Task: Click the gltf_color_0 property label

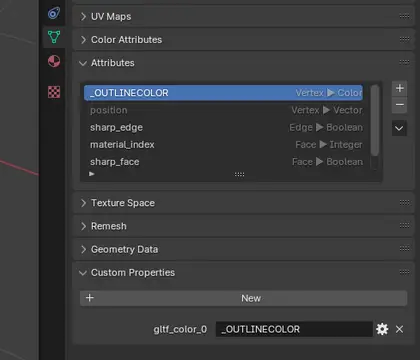Action: [x=180, y=329]
